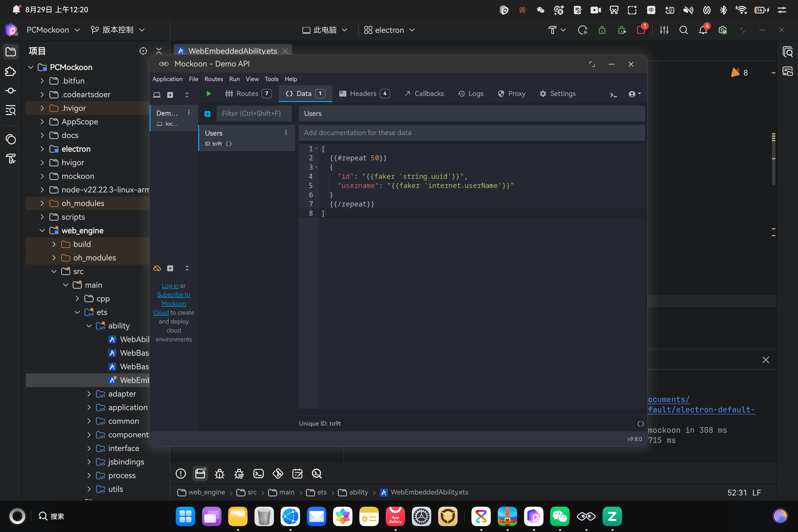This screenshot has height=532, width=798.
Task: Click the JSON braces icon beside Unique ID
Action: click(x=640, y=424)
